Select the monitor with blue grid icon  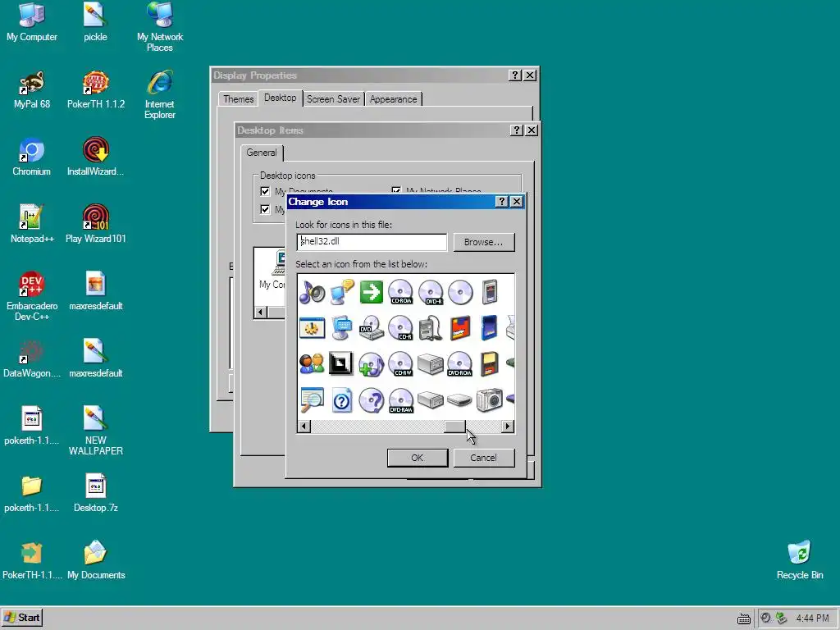[342, 328]
